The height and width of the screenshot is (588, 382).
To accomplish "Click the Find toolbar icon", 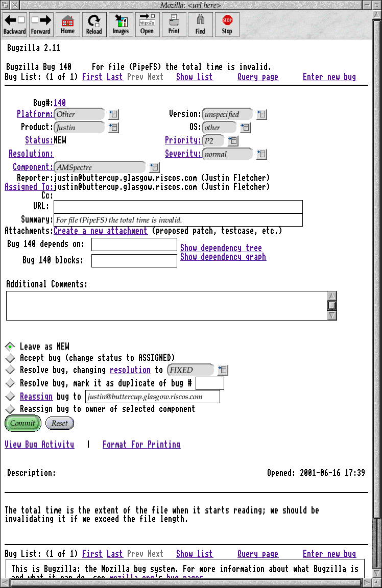I will 200,24.
